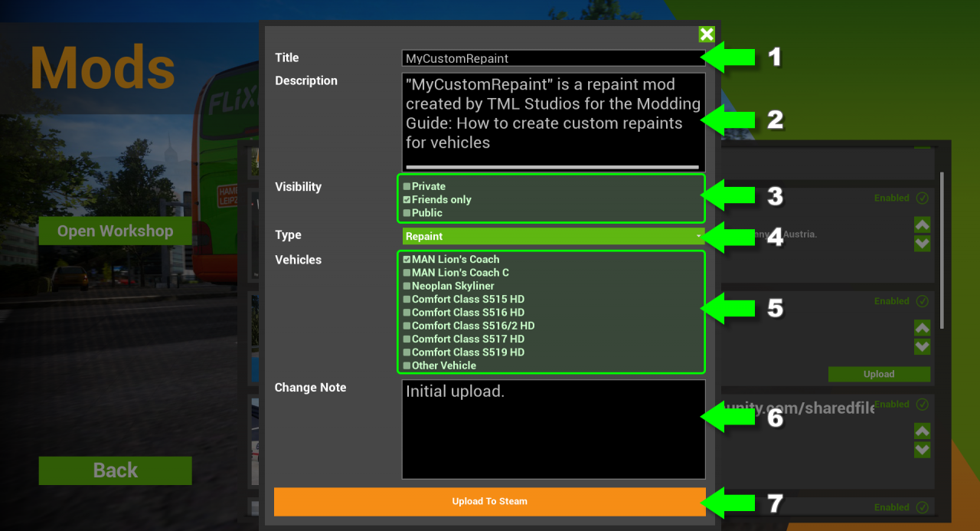Uncheck the Friends only visibility option
The width and height of the screenshot is (980, 531).
click(x=407, y=200)
